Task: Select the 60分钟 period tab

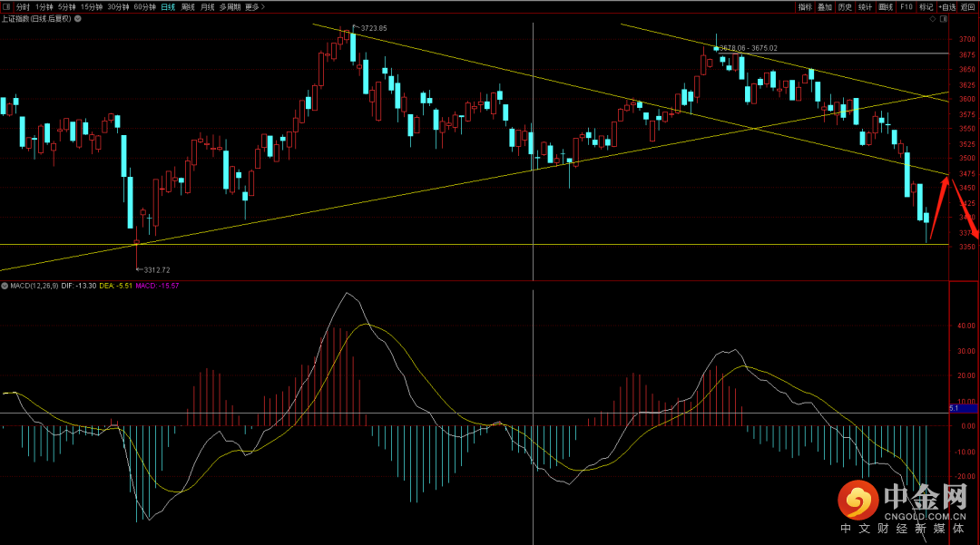Action: tap(144, 6)
